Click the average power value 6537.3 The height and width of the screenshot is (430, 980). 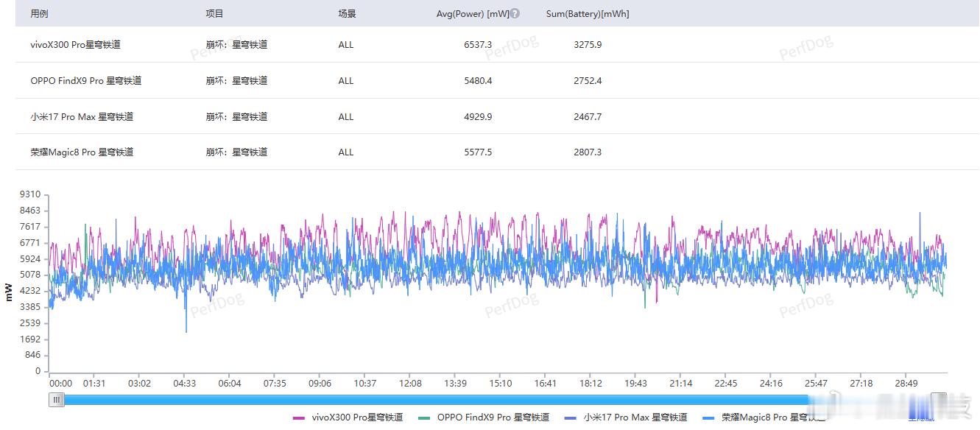pos(478,45)
